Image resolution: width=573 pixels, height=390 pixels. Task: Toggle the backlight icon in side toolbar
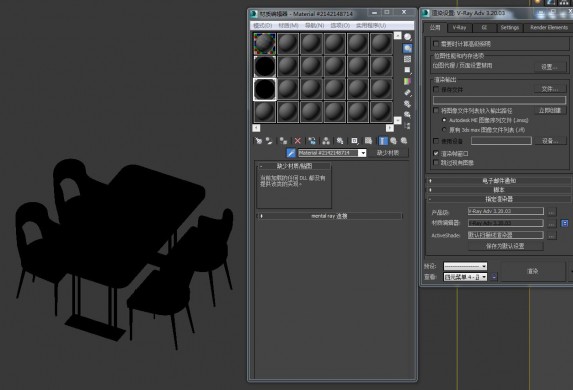tap(407, 48)
